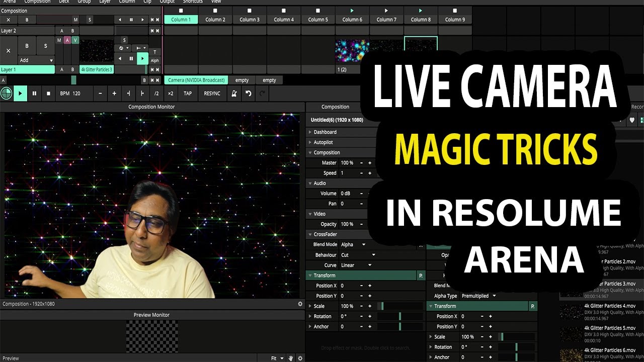
Task: Click the circular crosshair icon left of transport
Action: click(x=6, y=94)
